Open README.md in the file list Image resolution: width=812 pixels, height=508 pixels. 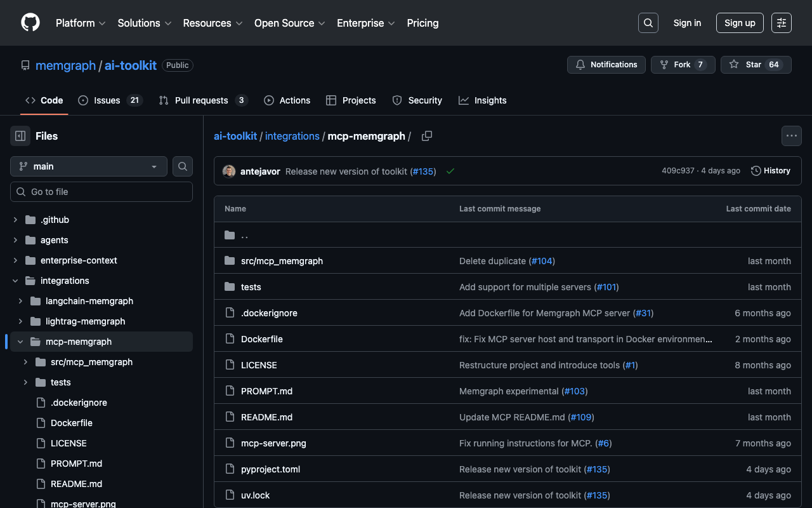[266, 417]
